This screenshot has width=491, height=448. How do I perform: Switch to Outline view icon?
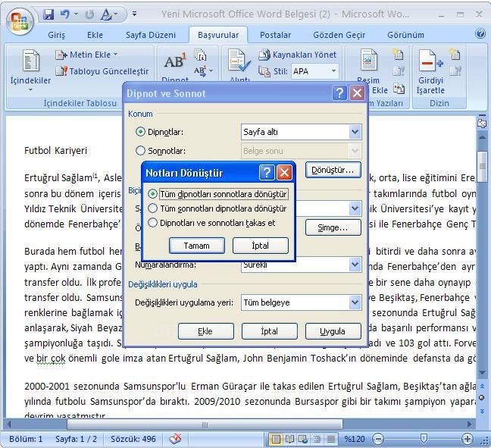click(317, 439)
